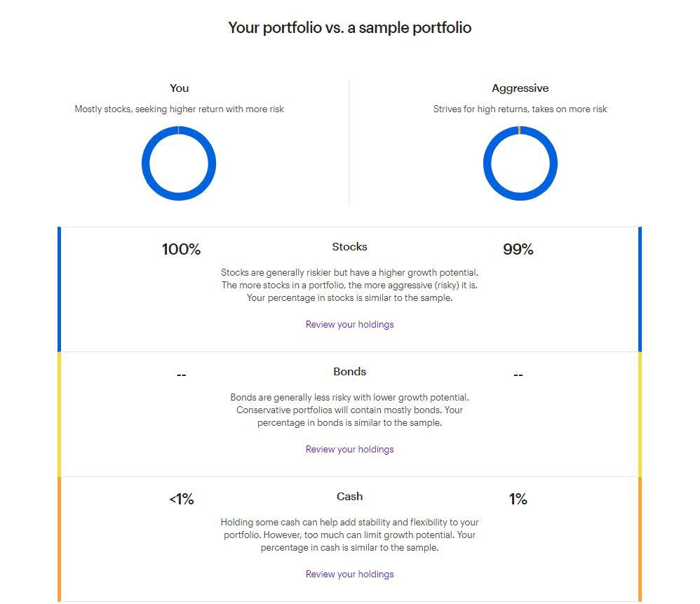Select the Stocks section heading
Screen dimensions: 700x604
pos(349,247)
